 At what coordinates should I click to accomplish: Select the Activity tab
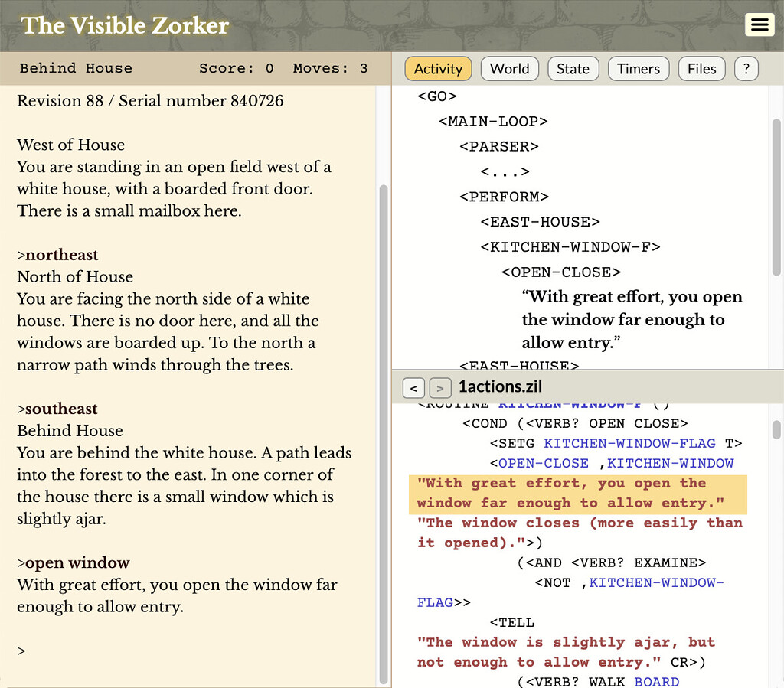(x=438, y=68)
